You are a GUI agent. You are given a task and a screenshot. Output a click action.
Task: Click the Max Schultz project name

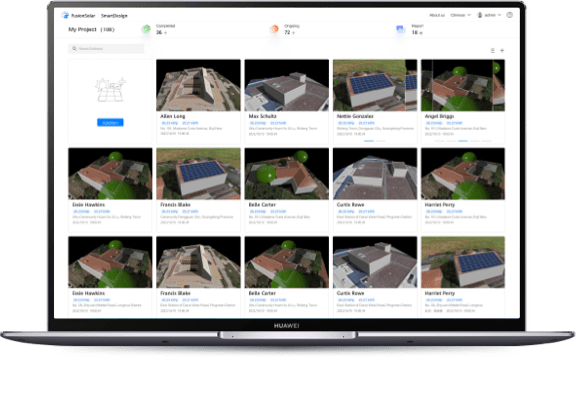pos(263,116)
